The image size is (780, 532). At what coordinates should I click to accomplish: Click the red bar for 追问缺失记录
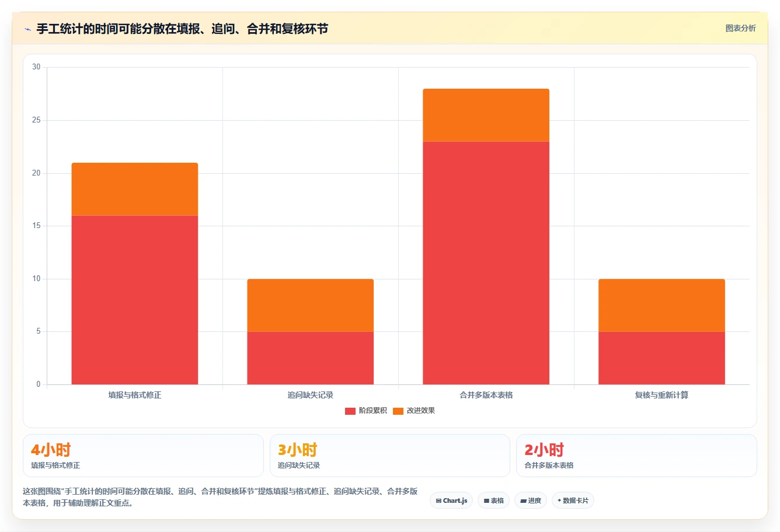311,358
